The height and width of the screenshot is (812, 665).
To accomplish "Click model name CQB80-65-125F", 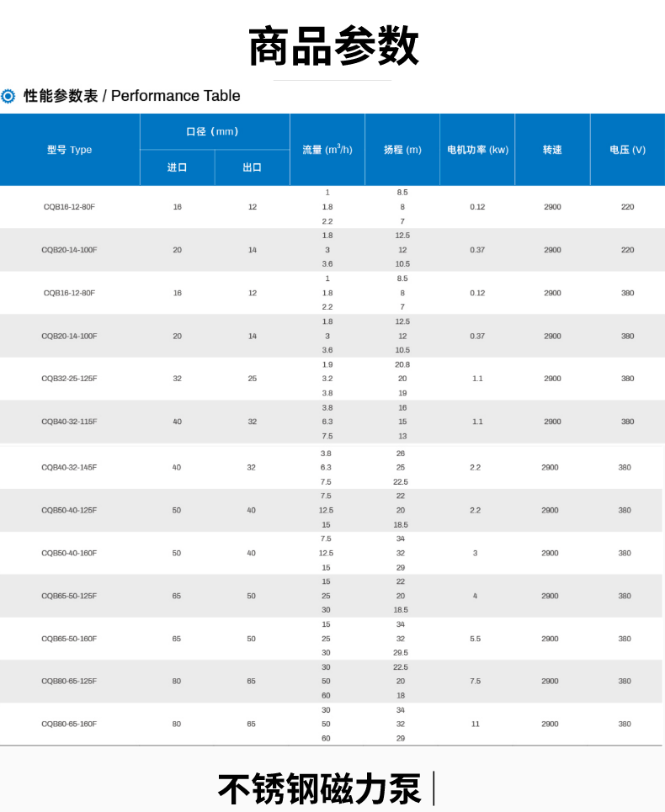I will tap(69, 681).
